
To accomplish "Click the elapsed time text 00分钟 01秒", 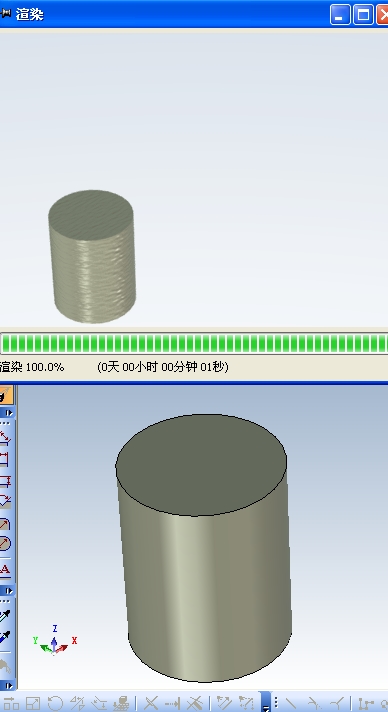I will pyautogui.click(x=195, y=367).
